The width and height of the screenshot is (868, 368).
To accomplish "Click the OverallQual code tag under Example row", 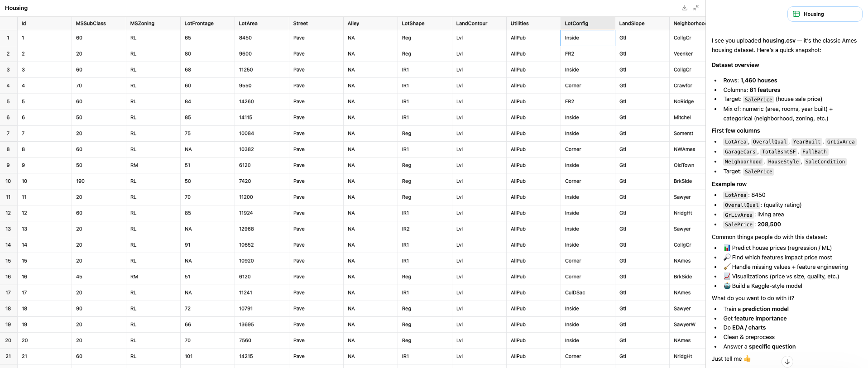I will pyautogui.click(x=741, y=205).
